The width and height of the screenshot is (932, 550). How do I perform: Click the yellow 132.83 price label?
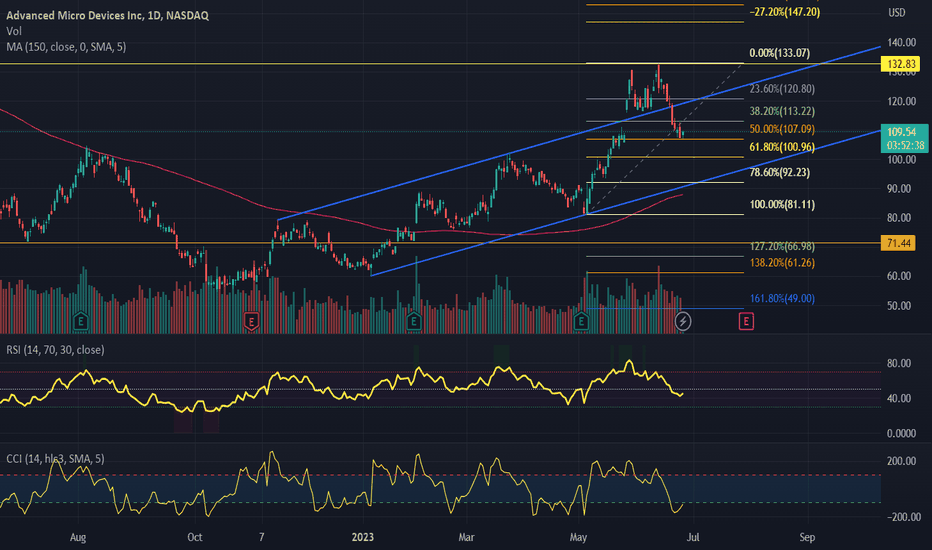(900, 64)
